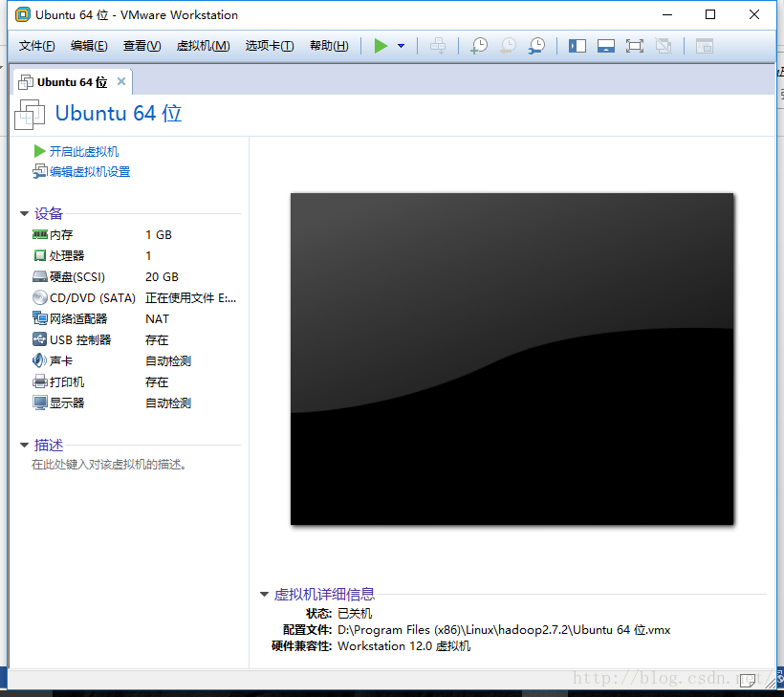Maximize the VMware Workstation window
The height and width of the screenshot is (697, 784).
pos(710,15)
